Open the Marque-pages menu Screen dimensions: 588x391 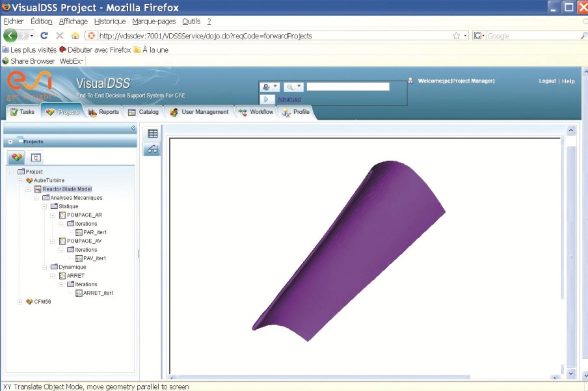154,21
